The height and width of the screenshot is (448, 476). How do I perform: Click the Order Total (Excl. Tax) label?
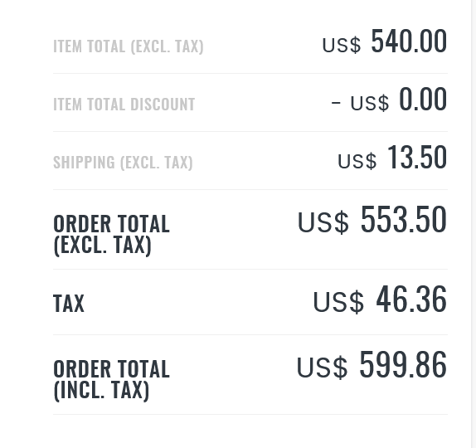click(x=111, y=235)
